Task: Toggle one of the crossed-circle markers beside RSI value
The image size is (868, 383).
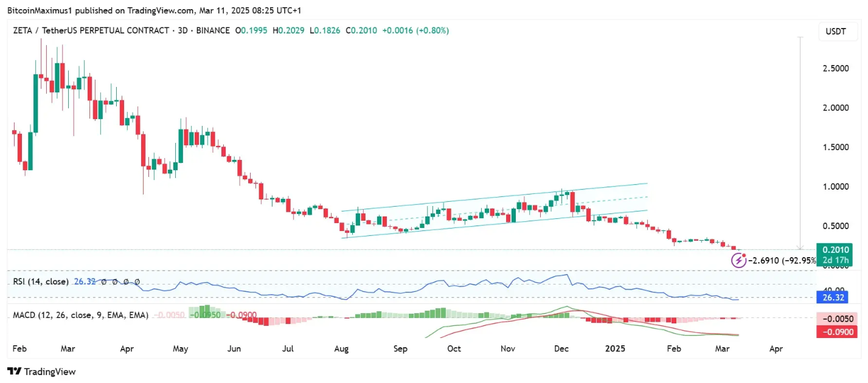Action: (x=103, y=281)
